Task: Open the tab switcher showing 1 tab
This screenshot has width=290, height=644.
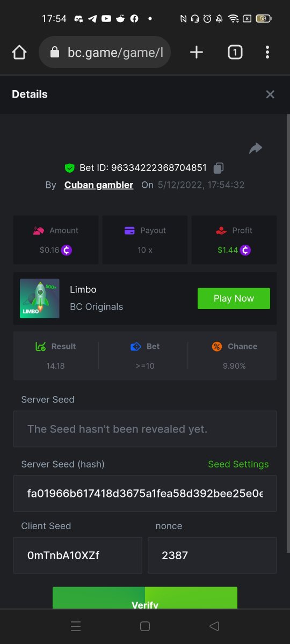Action: click(235, 52)
